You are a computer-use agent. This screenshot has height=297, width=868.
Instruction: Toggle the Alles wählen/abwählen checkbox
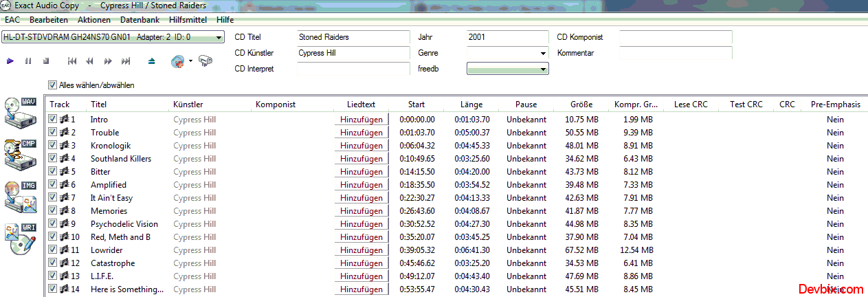(52, 85)
